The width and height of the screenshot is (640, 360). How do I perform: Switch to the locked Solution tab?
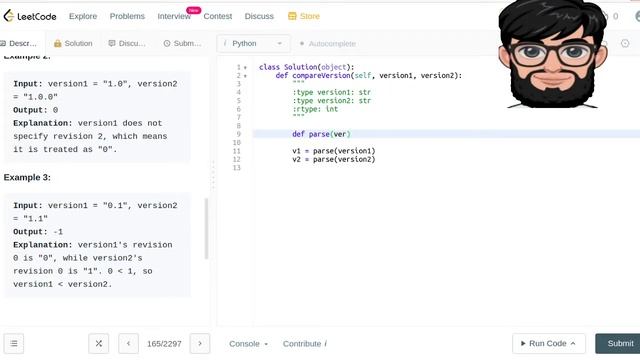click(73, 43)
